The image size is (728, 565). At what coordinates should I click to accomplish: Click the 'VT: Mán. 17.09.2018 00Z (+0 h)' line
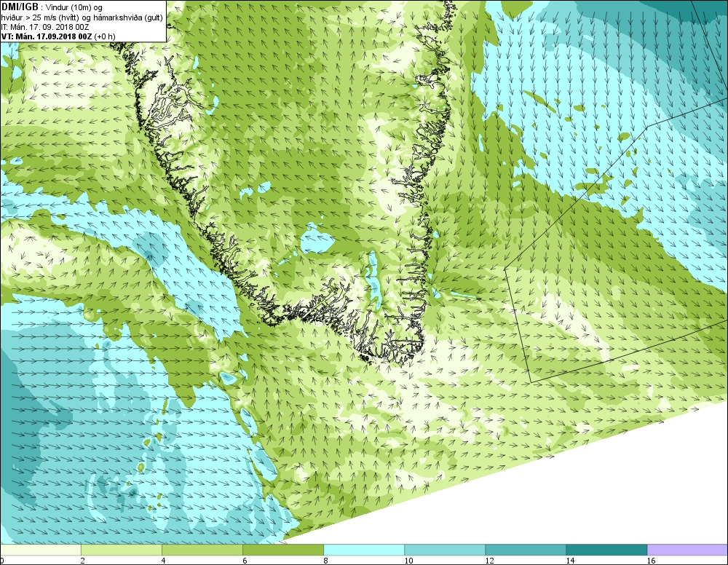click(x=58, y=36)
